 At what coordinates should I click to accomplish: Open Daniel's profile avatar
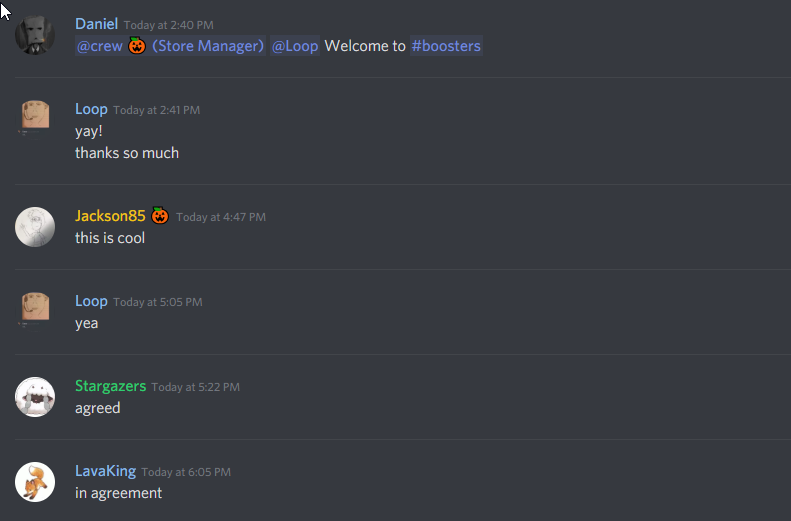35,35
